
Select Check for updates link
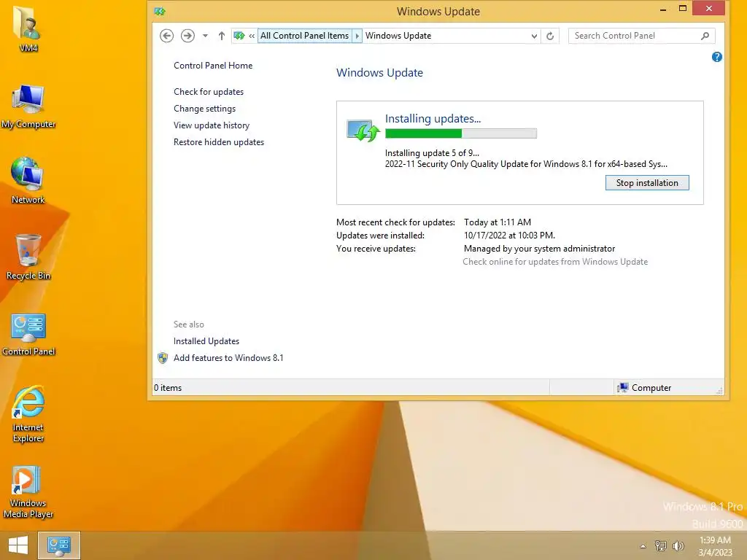209,92
